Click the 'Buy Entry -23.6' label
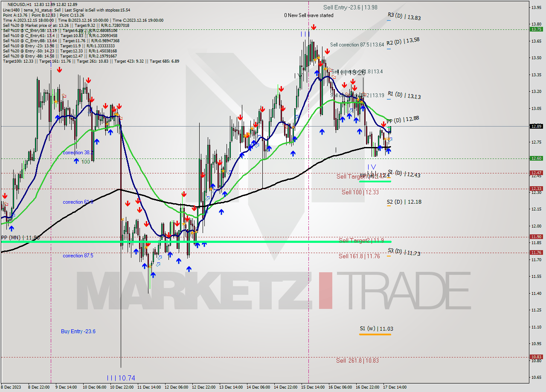This screenshot has width=546, height=392. click(78, 331)
